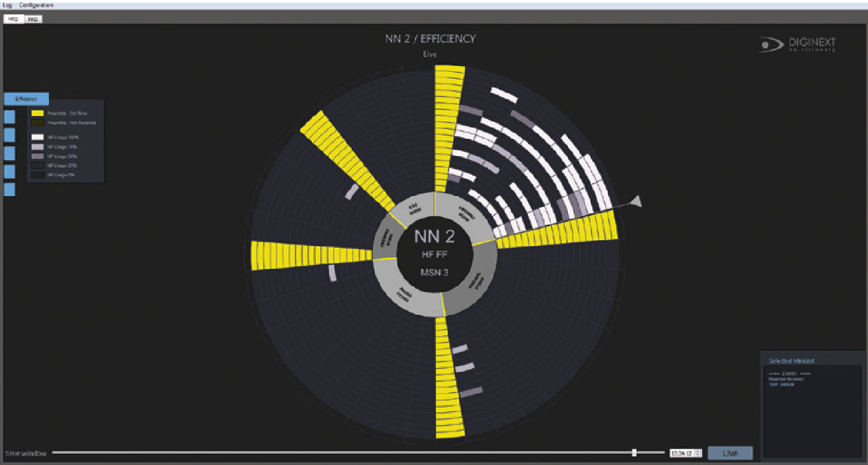Open the Log menu
Viewport: 868px width, 465px height.
tap(8, 5)
